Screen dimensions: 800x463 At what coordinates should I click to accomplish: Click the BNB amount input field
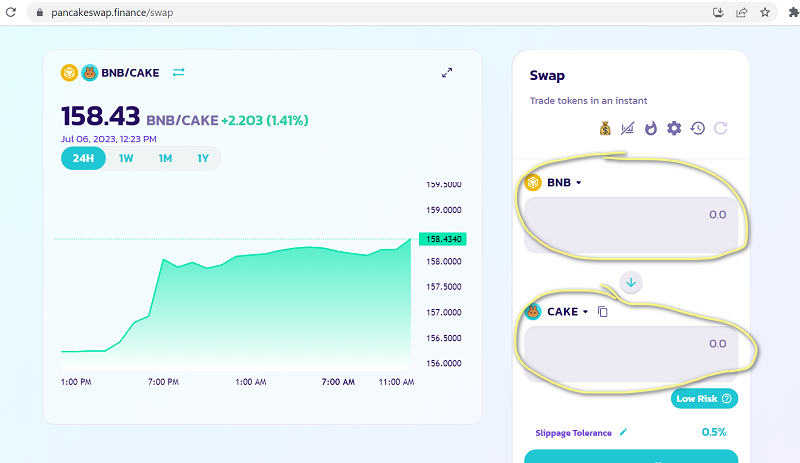coord(630,215)
